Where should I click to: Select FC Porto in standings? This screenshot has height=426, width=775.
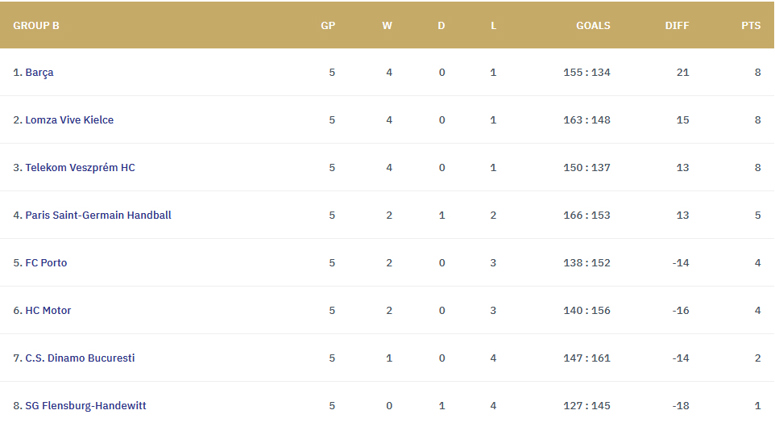[x=46, y=263]
